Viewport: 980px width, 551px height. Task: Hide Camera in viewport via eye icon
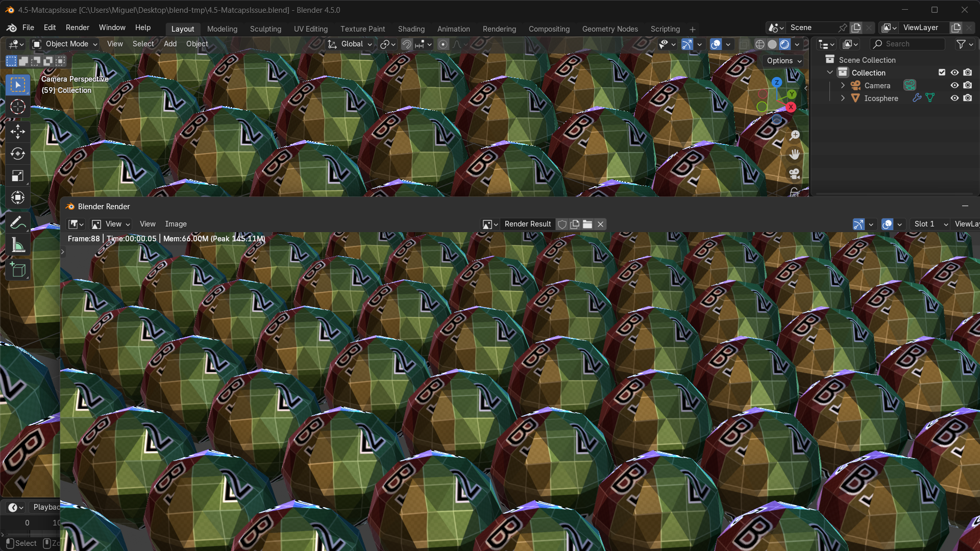coord(954,85)
